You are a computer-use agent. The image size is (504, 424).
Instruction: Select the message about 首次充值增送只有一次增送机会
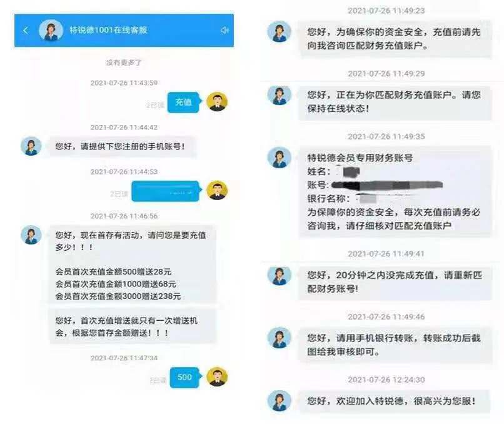(x=133, y=326)
